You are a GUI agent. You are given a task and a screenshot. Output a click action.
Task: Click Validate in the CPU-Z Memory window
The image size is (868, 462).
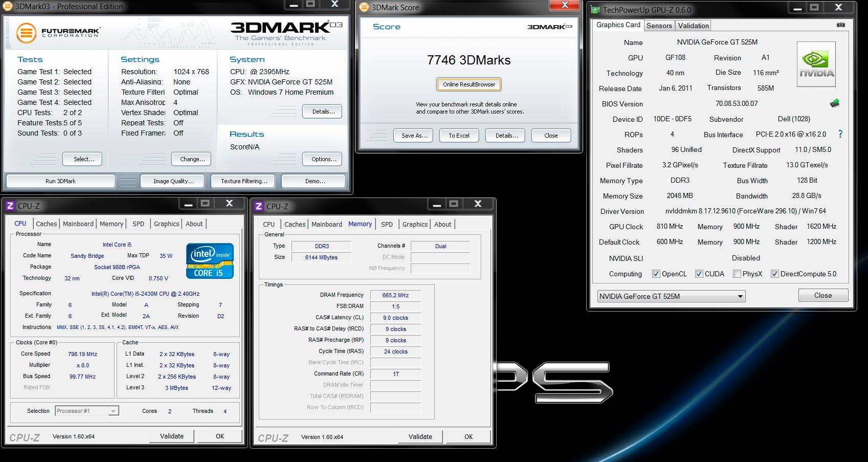[x=420, y=437]
